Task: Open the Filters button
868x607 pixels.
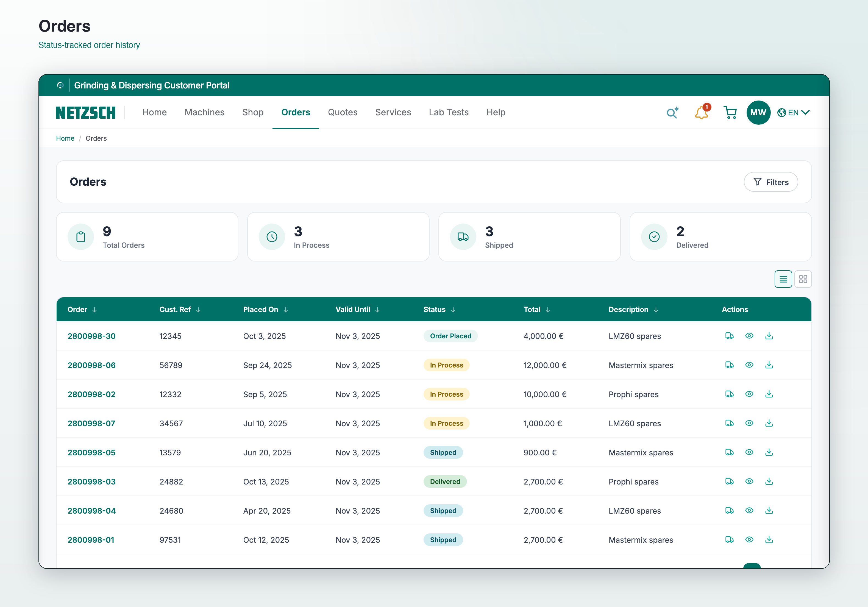Action: tap(770, 182)
